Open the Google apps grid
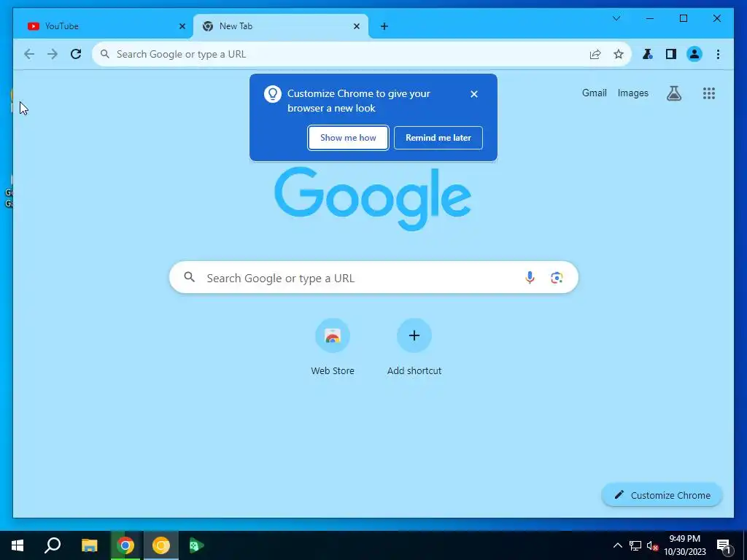747x560 pixels. pyautogui.click(x=709, y=93)
